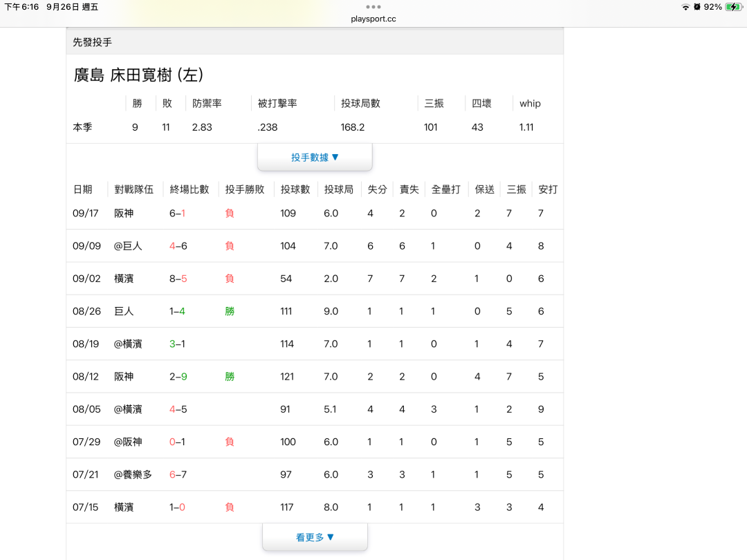Tap the playsport.cc address bar
Screen dimensions: 747x560
[373, 19]
